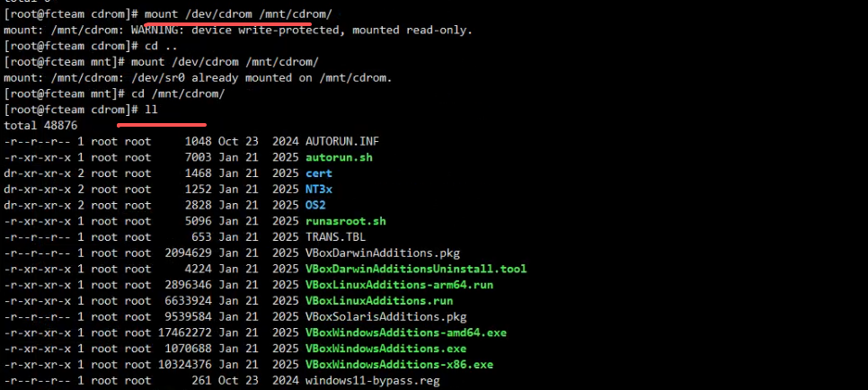The height and width of the screenshot is (390, 868).
Task: Click the autorun.sh filename
Action: pos(339,157)
